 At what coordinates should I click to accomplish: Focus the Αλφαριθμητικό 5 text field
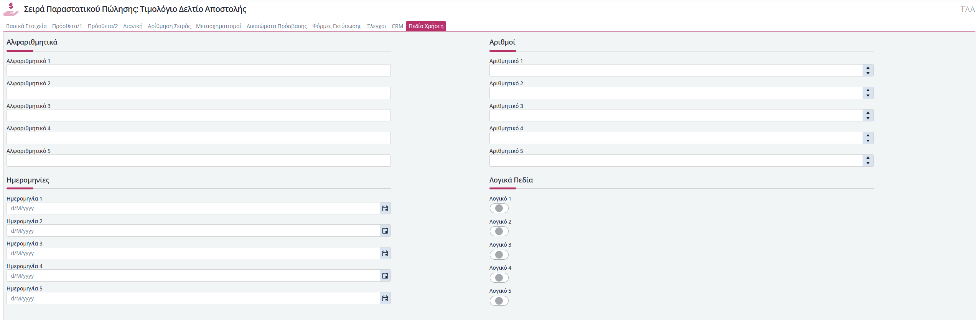click(x=199, y=161)
